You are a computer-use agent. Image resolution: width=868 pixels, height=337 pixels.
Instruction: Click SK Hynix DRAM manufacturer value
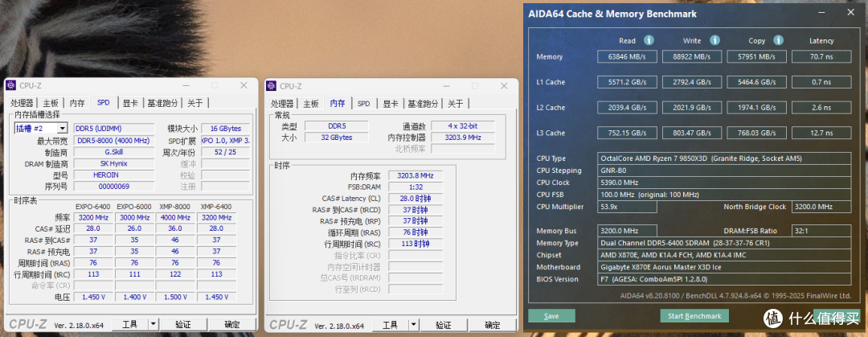[114, 163]
